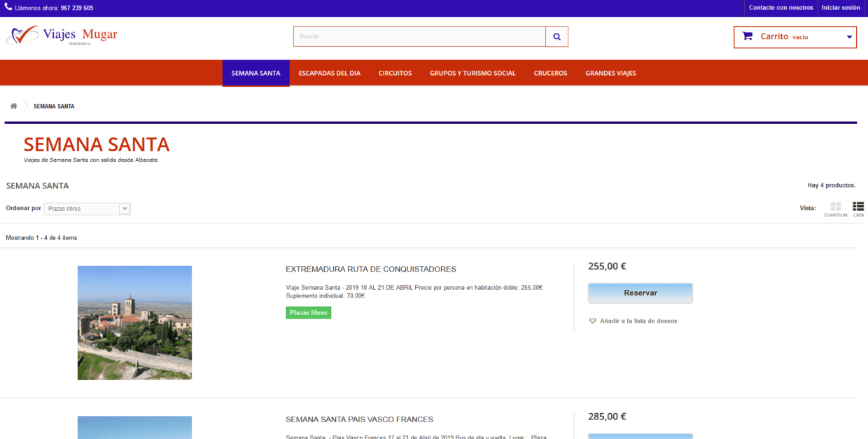Focus the Buscar search field
Image resolution: width=868 pixels, height=439 pixels.
pos(419,36)
